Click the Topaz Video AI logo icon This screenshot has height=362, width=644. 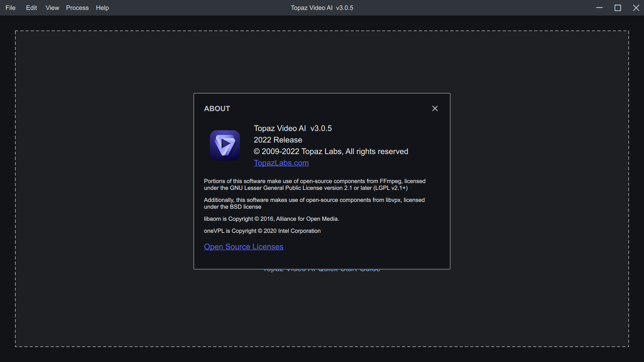(225, 145)
